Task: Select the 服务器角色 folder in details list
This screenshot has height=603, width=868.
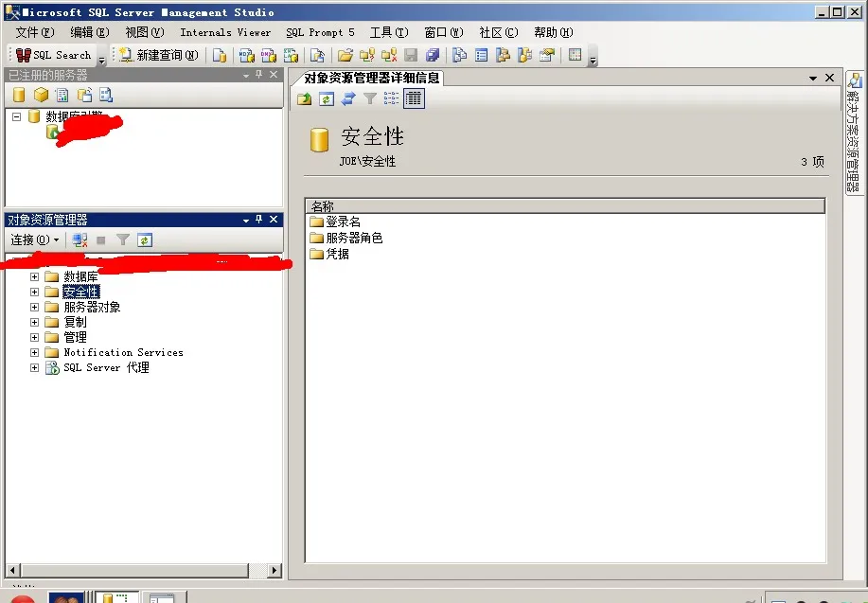Action: [346, 239]
